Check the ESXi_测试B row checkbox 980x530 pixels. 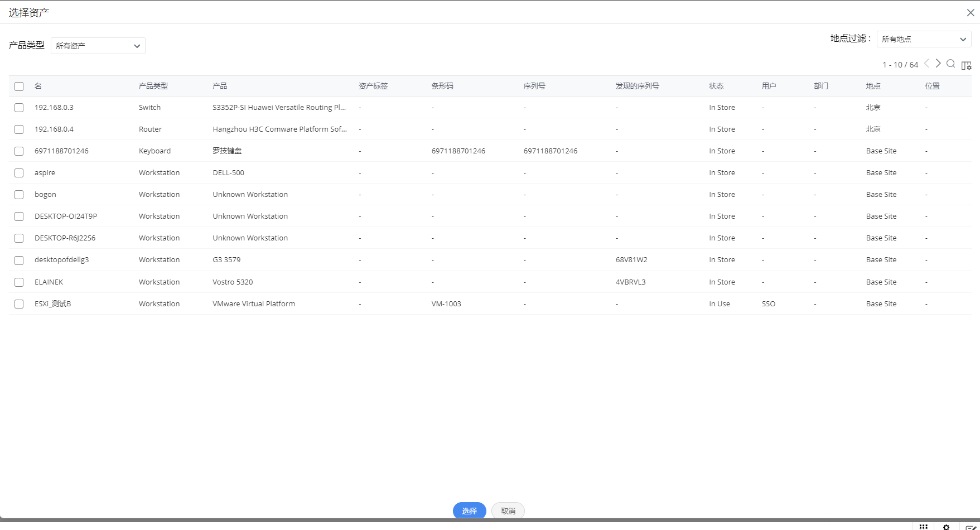pyautogui.click(x=19, y=304)
